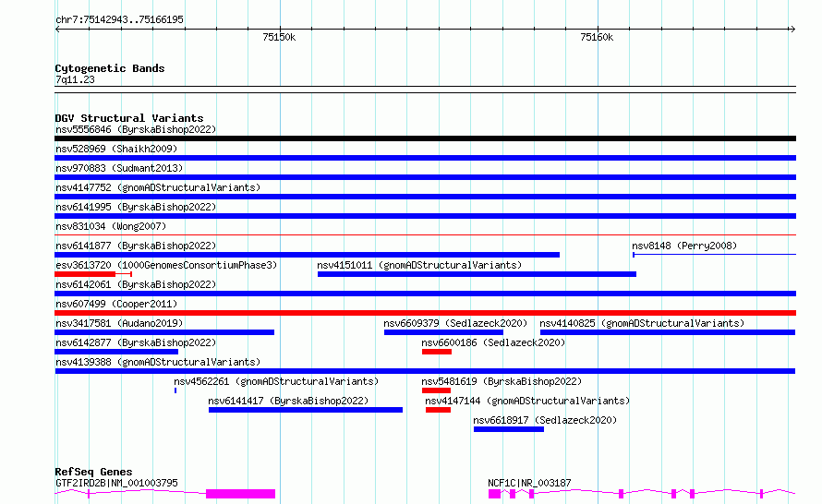Click nsv6142061 (ByrskaBishop2022) label
Screen dimensions: 822x504
tap(136, 284)
